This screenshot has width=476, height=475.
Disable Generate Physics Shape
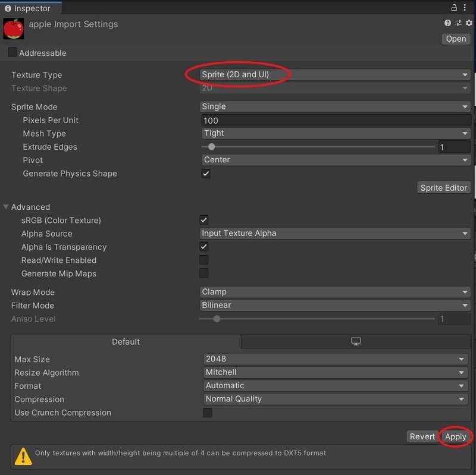205,174
